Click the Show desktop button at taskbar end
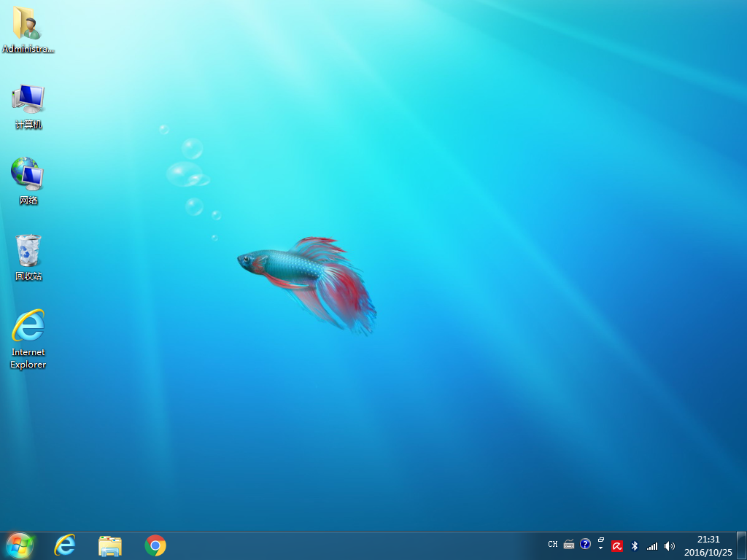Image resolution: width=747 pixels, height=560 pixels. coord(742,545)
